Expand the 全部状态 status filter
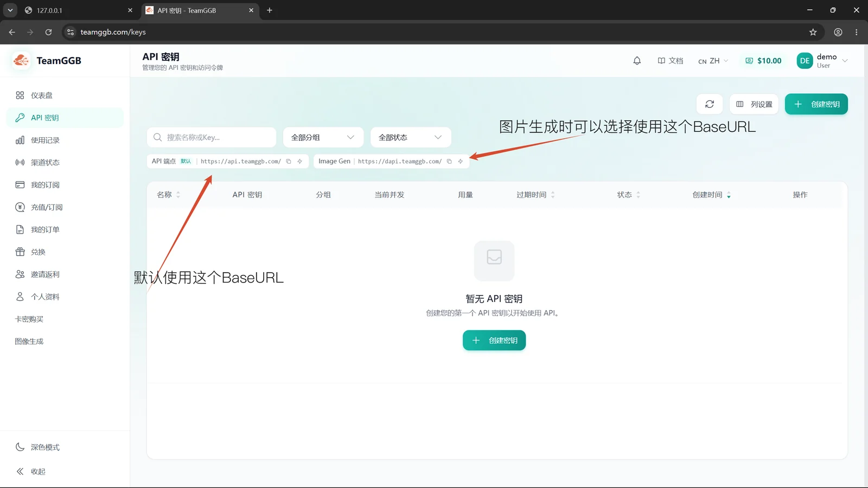868x488 pixels. point(411,138)
